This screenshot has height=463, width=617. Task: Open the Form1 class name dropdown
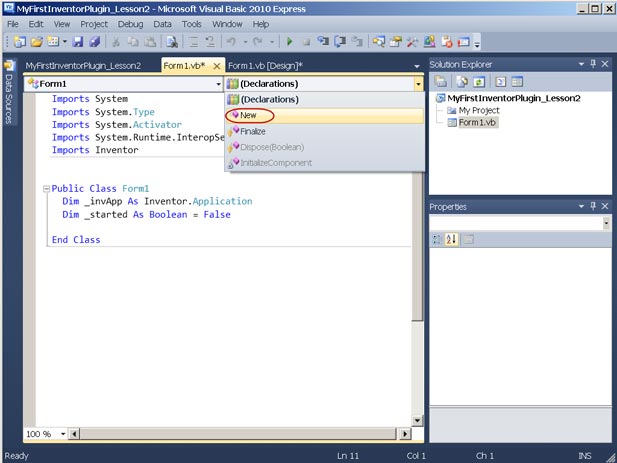coord(219,84)
